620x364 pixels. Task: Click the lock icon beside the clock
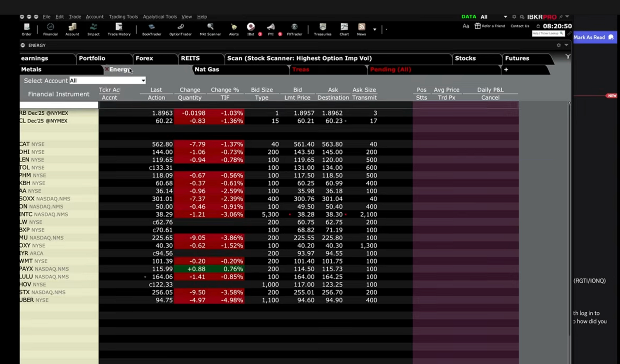(x=538, y=26)
